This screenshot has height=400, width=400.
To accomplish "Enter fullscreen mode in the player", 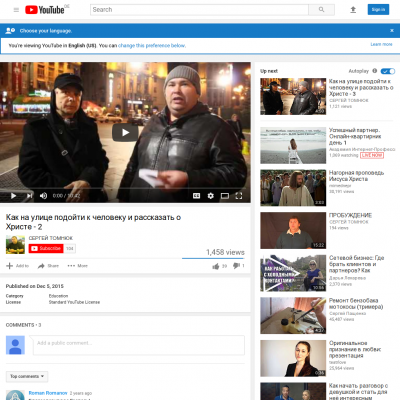I will [x=239, y=196].
